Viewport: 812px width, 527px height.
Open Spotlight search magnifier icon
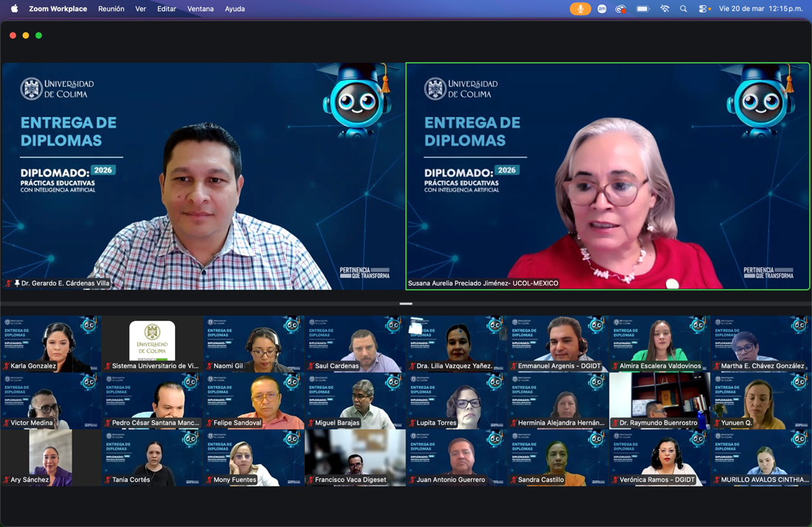point(684,9)
